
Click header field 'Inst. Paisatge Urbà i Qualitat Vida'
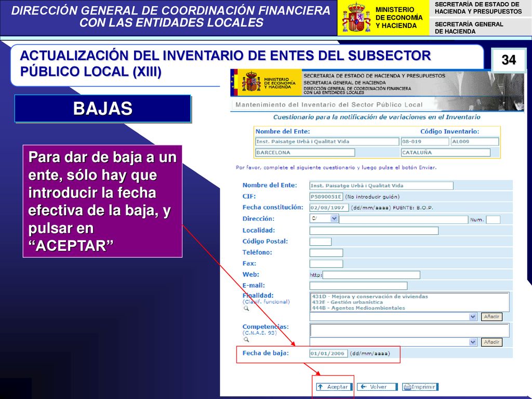tap(327, 141)
